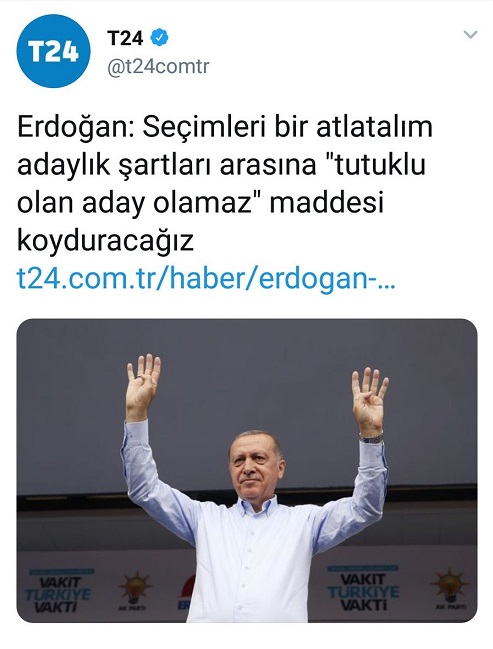Click the wristwatch in the photo
The height and width of the screenshot is (649, 493).
pos(371,437)
